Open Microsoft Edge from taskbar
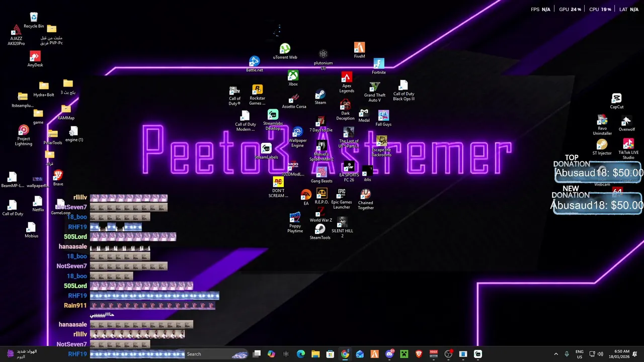The width and height of the screenshot is (644, 362). click(x=300, y=354)
